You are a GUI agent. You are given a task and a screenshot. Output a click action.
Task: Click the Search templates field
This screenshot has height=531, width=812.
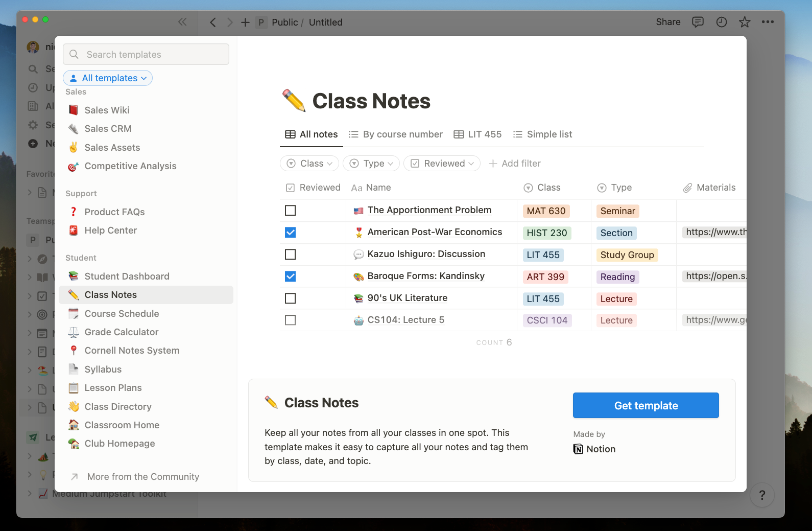pyautogui.click(x=146, y=54)
